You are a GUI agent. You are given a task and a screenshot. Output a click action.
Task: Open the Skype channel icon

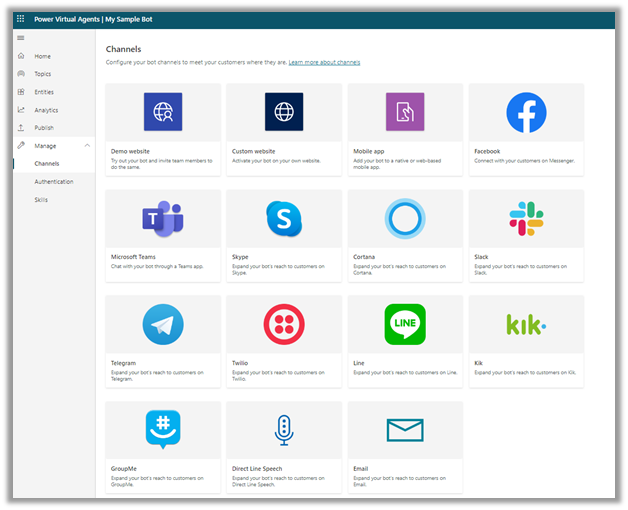pos(284,218)
